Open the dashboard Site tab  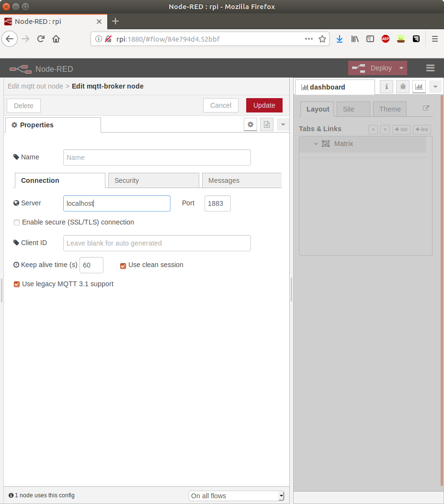tap(353, 109)
